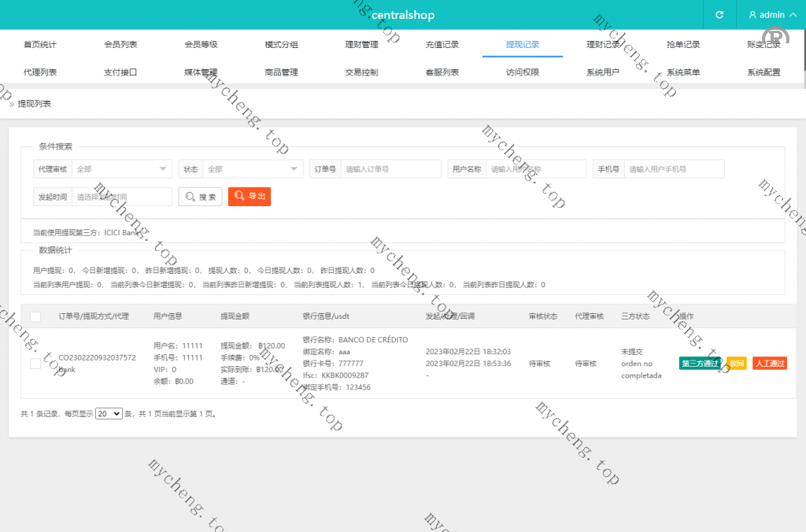Image resolution: width=806 pixels, height=532 pixels.
Task: Open the 系统配置 menu item
Action: 763,72
